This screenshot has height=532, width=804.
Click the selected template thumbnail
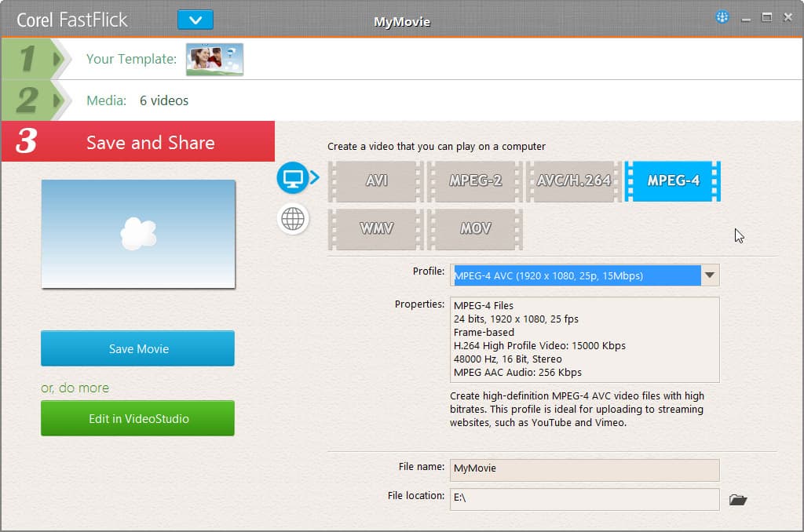(214, 60)
